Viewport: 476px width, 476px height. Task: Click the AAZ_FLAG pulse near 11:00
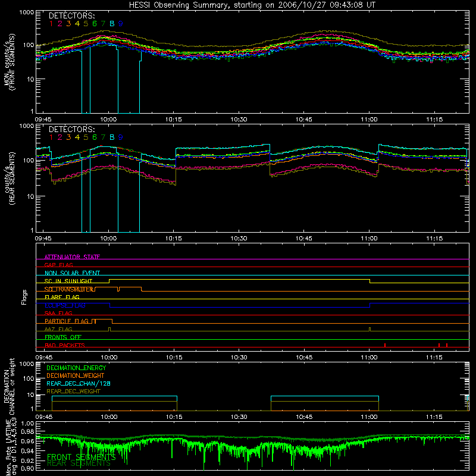(x=369, y=330)
